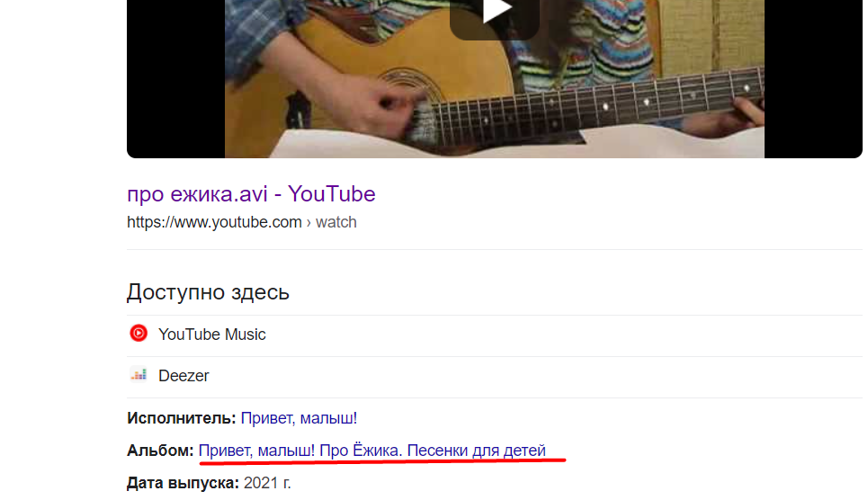Open the YouTube Music text link
This screenshot has width=868, height=500.
pos(212,335)
